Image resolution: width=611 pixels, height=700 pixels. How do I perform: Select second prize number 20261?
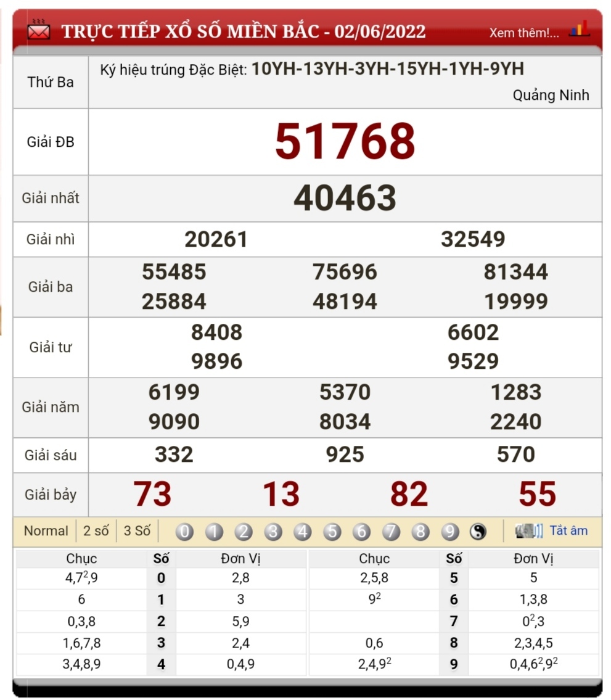(216, 239)
